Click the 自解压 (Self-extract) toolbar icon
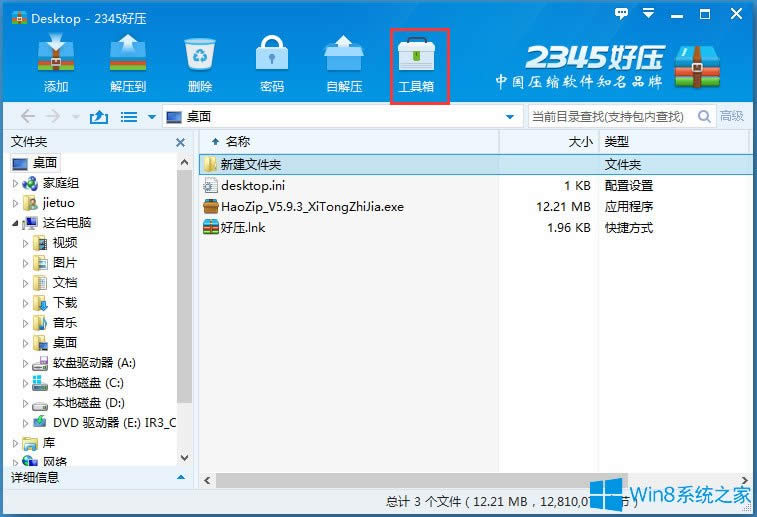The width and height of the screenshot is (757, 517). click(344, 63)
